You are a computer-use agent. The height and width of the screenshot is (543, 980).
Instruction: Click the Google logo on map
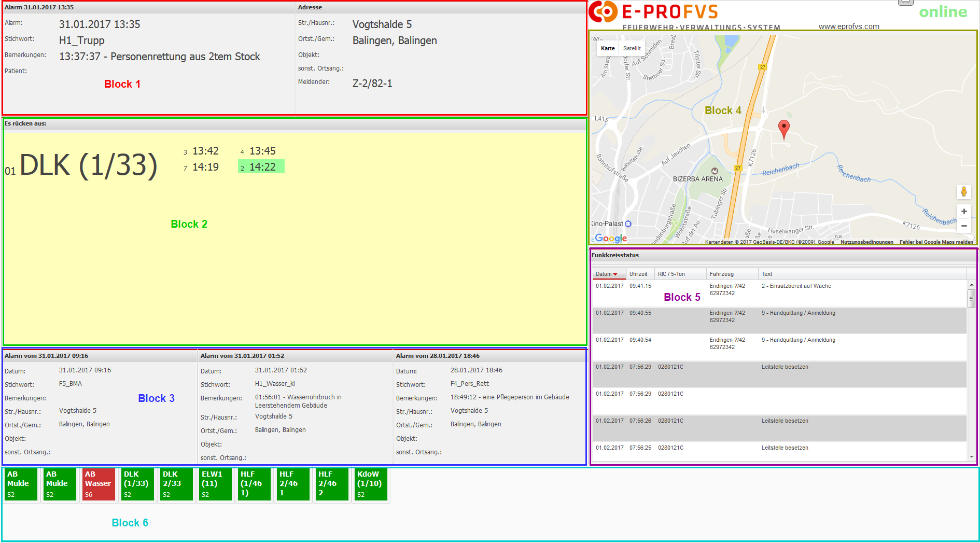pos(611,238)
